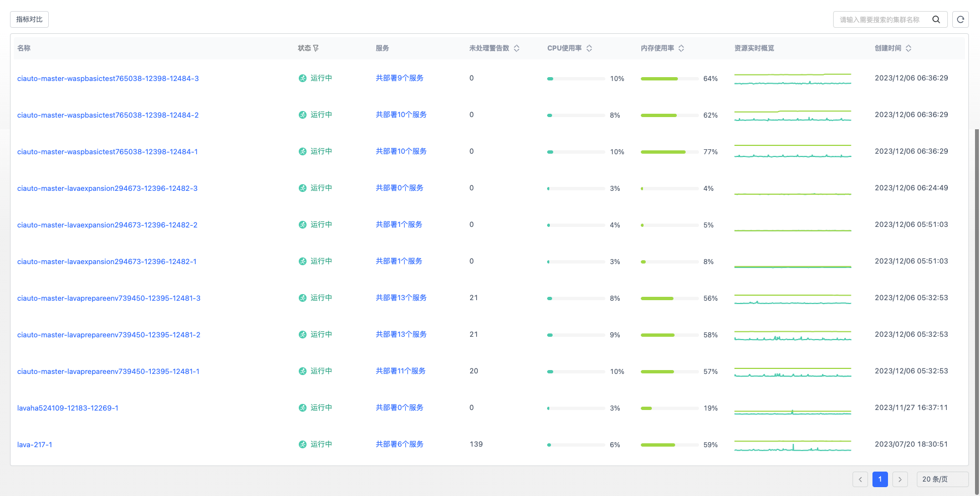This screenshot has width=980, height=496.
Task: Click memory usage bar showing 19%
Action: 670,408
